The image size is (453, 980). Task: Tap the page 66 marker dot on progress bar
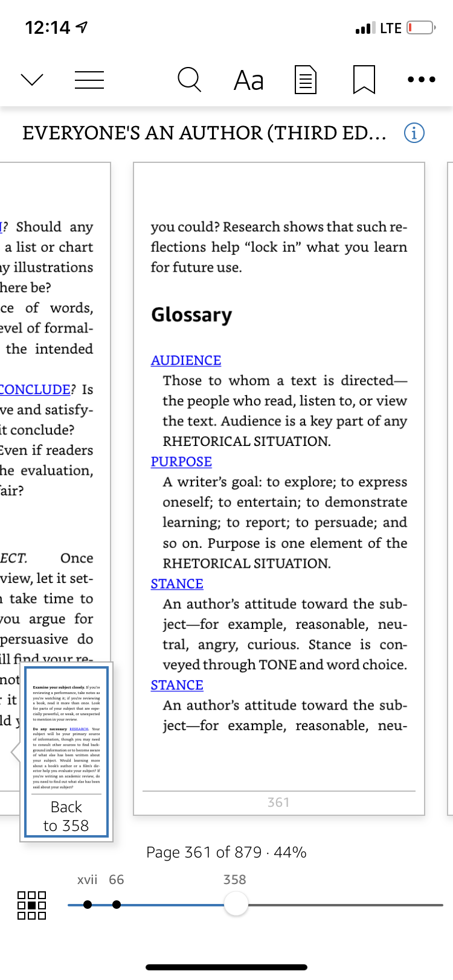[x=117, y=905]
